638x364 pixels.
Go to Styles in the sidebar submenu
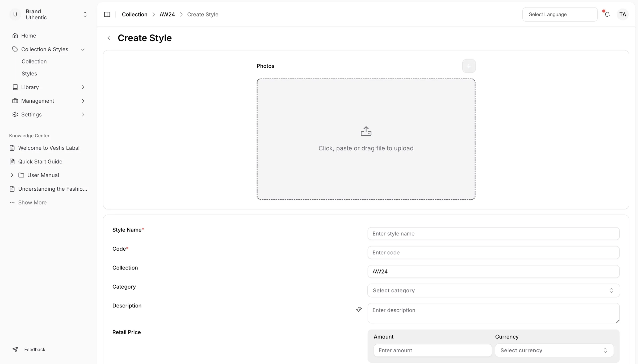[29, 74]
